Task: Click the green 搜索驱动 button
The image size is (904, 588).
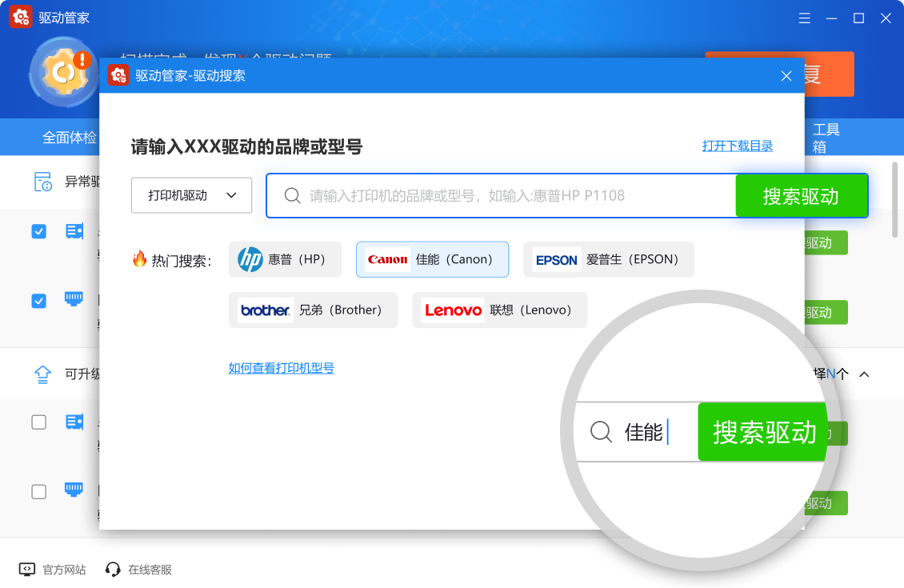Action: point(801,196)
